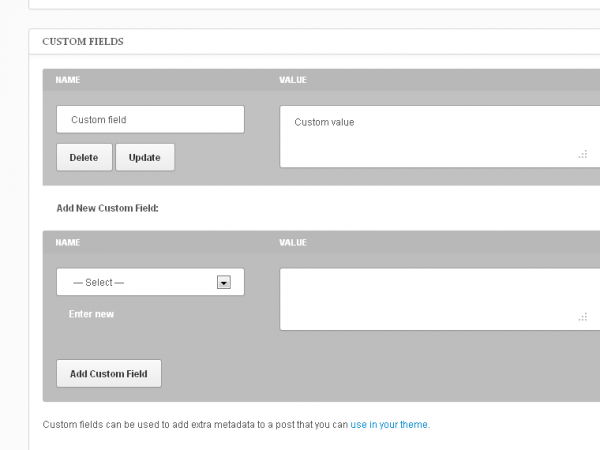Grab resize handle of Custom value textarea
Screen dimensions: 600x450
(x=583, y=155)
